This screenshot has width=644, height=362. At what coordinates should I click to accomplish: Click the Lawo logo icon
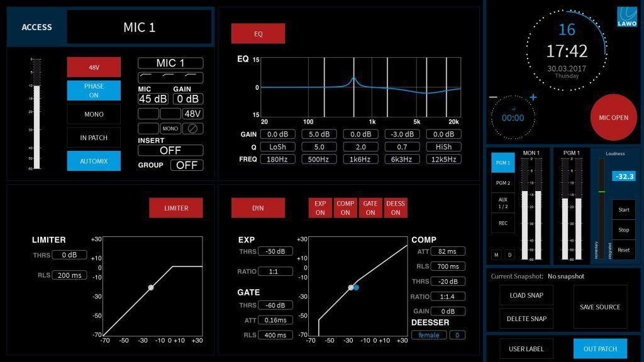pyautogui.click(x=626, y=16)
